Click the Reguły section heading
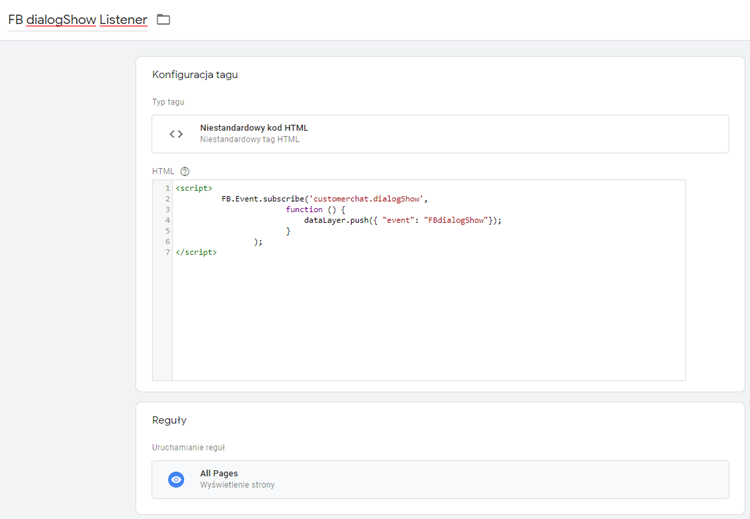Image resolution: width=750 pixels, height=519 pixels. pyautogui.click(x=169, y=420)
